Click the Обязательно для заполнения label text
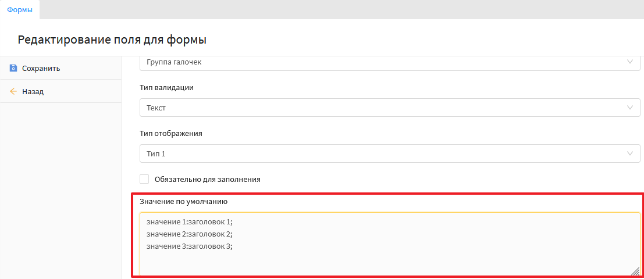This screenshot has height=279, width=644. tap(207, 179)
